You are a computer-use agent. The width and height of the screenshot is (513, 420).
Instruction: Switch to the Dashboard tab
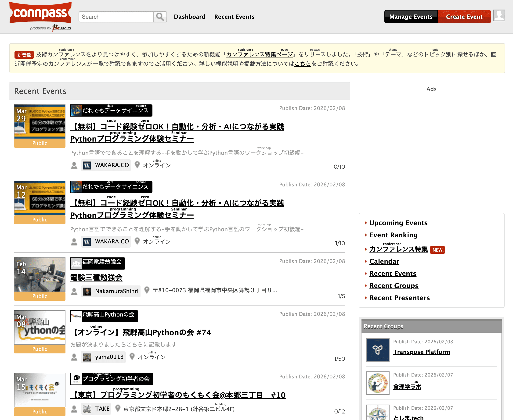pyautogui.click(x=190, y=16)
